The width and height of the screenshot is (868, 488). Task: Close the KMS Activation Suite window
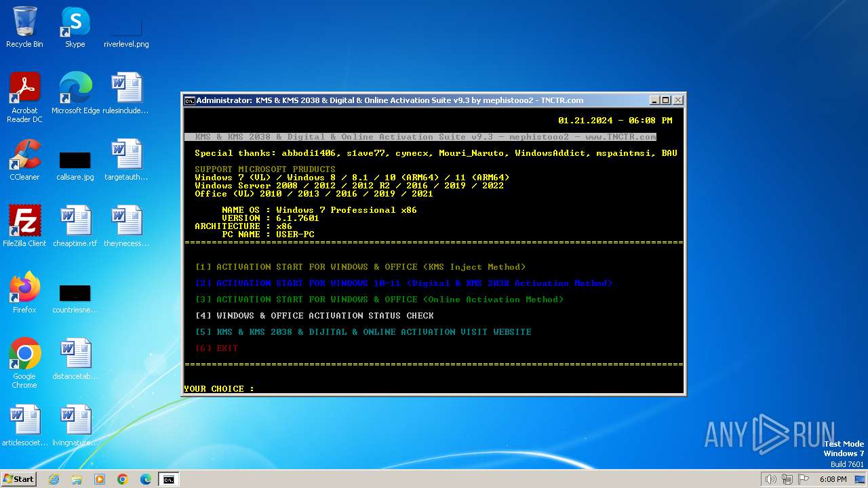click(x=677, y=100)
